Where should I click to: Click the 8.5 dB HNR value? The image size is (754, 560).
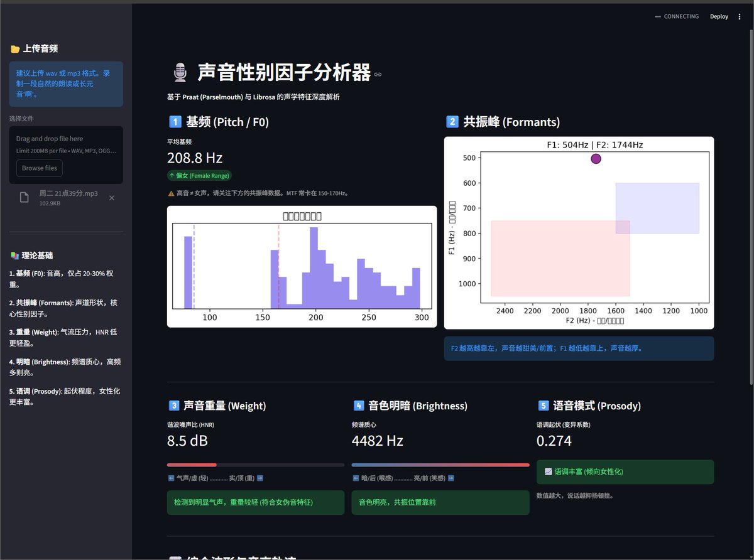click(187, 441)
